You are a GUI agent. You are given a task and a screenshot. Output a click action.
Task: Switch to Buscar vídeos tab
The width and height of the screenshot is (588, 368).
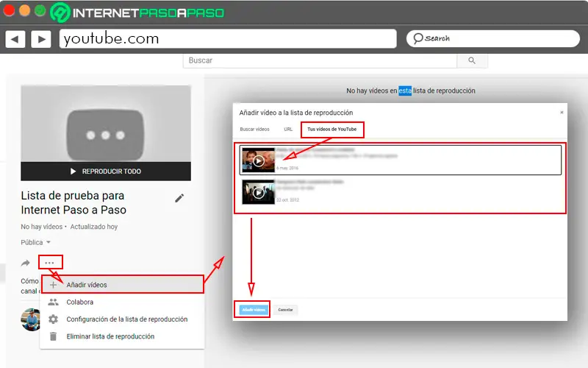point(254,130)
